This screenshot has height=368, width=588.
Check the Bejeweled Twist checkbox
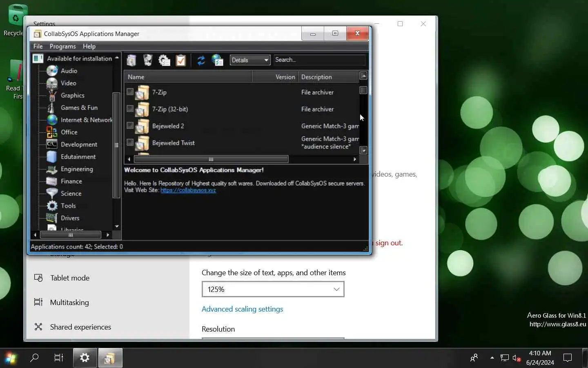tap(130, 142)
